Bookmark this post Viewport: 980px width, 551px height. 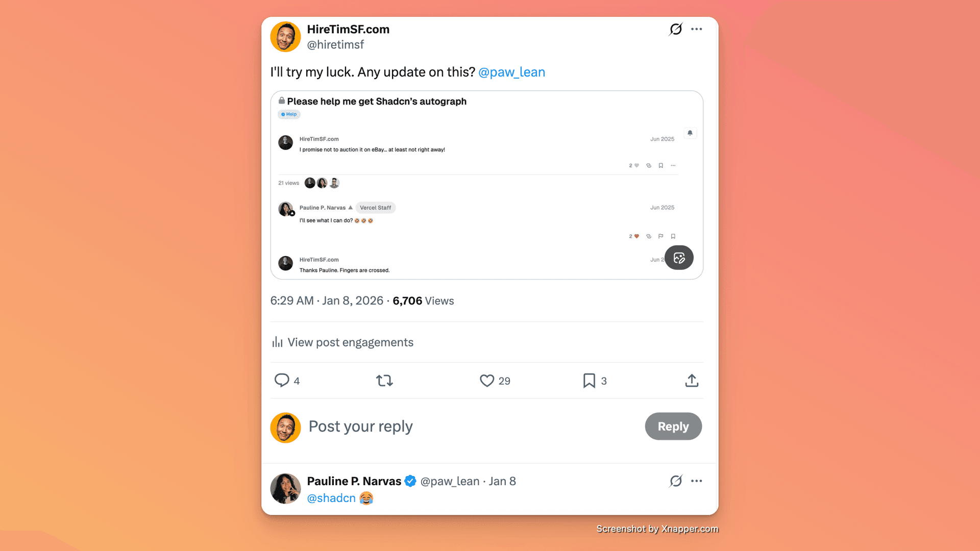(589, 381)
